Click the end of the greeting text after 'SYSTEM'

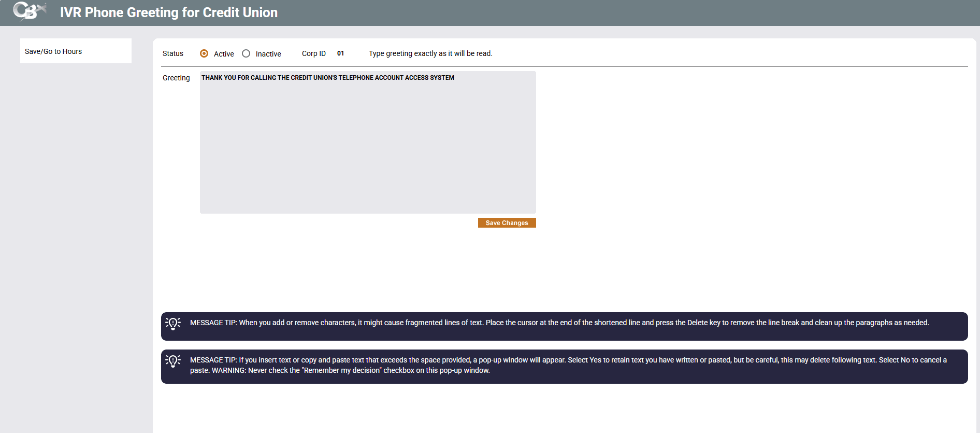455,78
